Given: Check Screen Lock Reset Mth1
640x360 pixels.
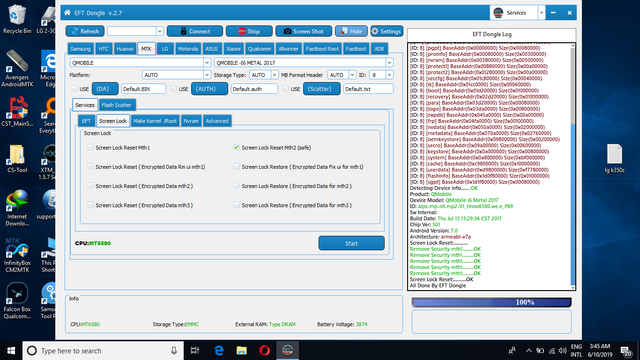Looking at the screenshot, I should coord(90,147).
